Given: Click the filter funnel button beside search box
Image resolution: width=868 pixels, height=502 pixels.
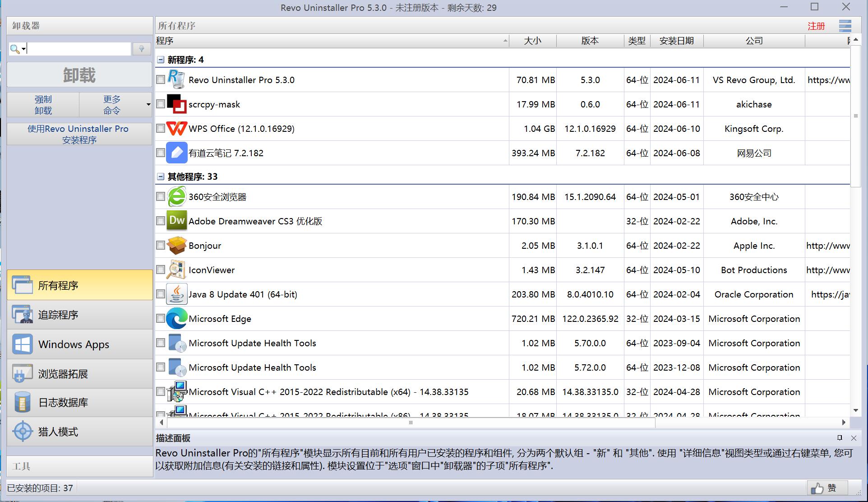Looking at the screenshot, I should [141, 49].
